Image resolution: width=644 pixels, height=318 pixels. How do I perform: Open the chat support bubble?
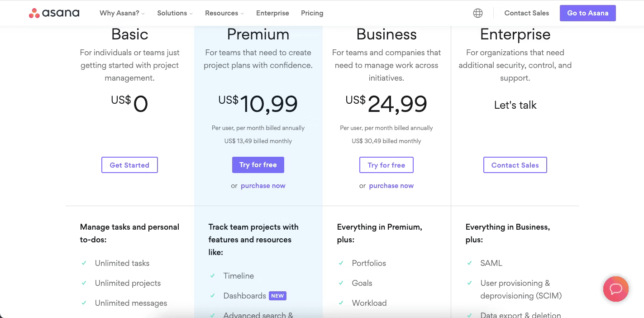pyautogui.click(x=616, y=289)
